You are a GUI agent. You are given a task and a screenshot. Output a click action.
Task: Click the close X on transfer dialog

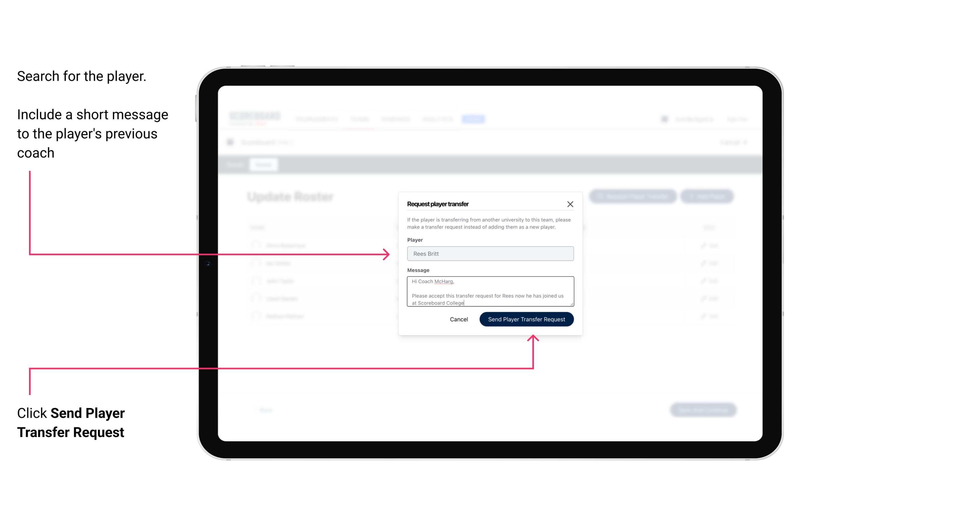(570, 204)
